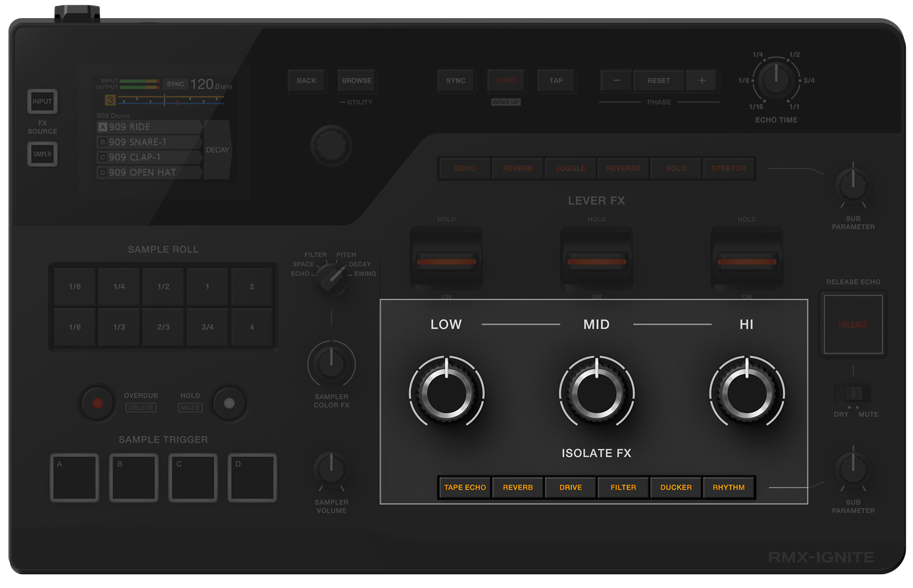Activate the REVERSE lever FX
Image resolution: width=913 pixels, height=588 pixels.
622,168
